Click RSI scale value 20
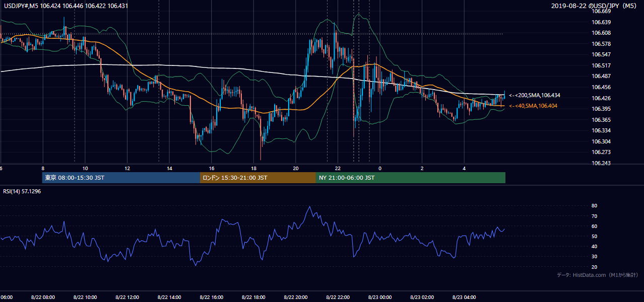644x302 pixels. [594, 267]
